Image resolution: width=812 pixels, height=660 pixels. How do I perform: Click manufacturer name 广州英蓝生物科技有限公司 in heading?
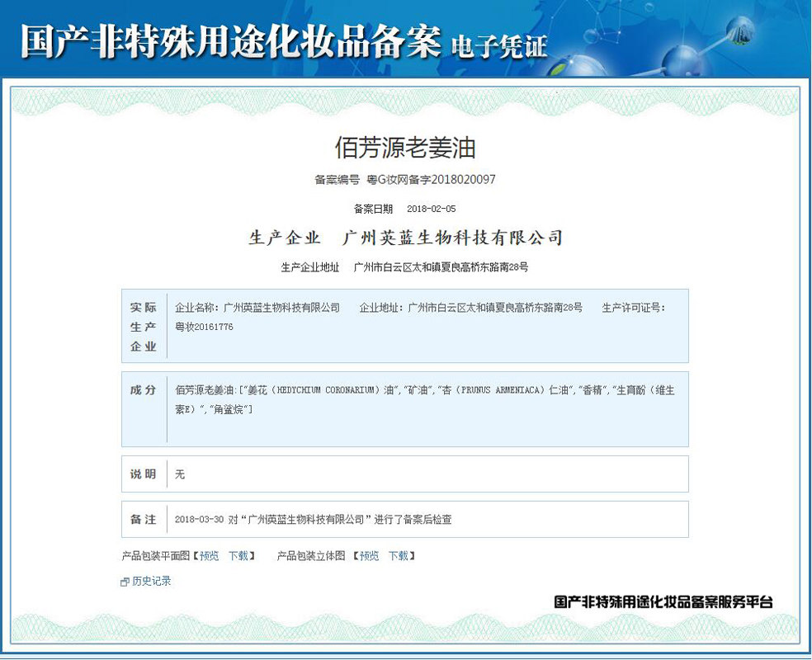(x=452, y=238)
